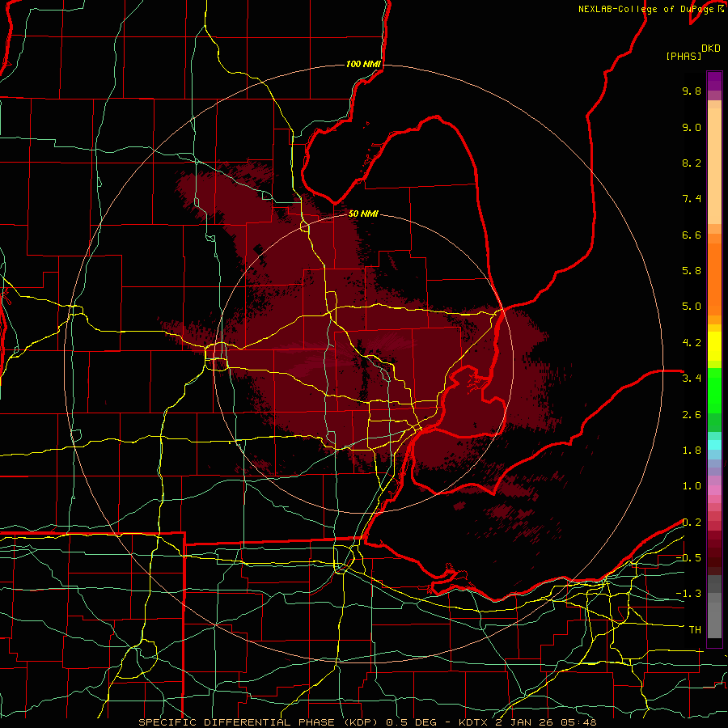Pick the cyan color bar segment

[714, 445]
